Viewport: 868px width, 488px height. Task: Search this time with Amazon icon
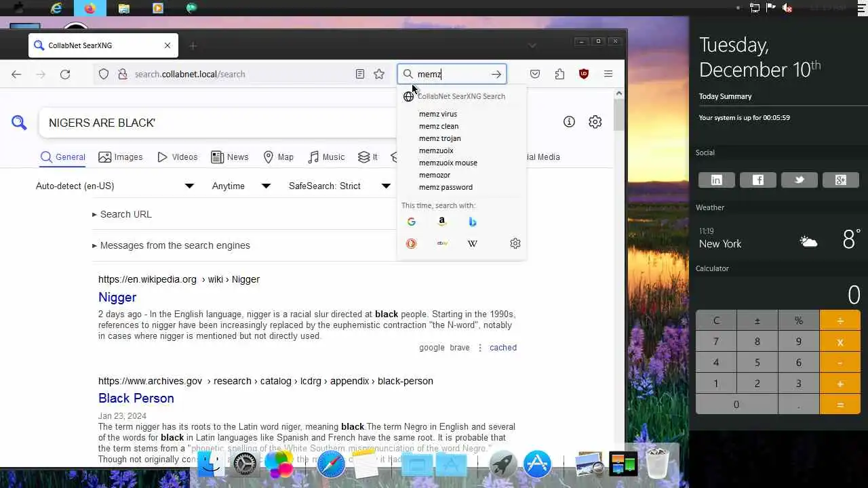tap(442, 222)
